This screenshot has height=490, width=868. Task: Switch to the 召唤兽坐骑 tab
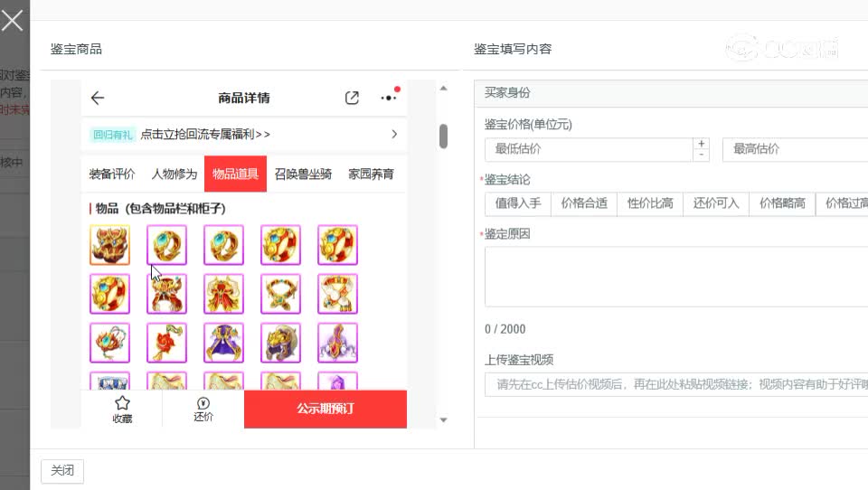tap(303, 174)
